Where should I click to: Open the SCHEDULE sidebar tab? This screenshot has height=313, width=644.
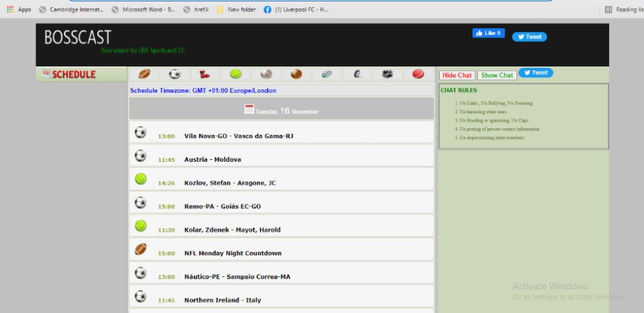click(x=82, y=75)
